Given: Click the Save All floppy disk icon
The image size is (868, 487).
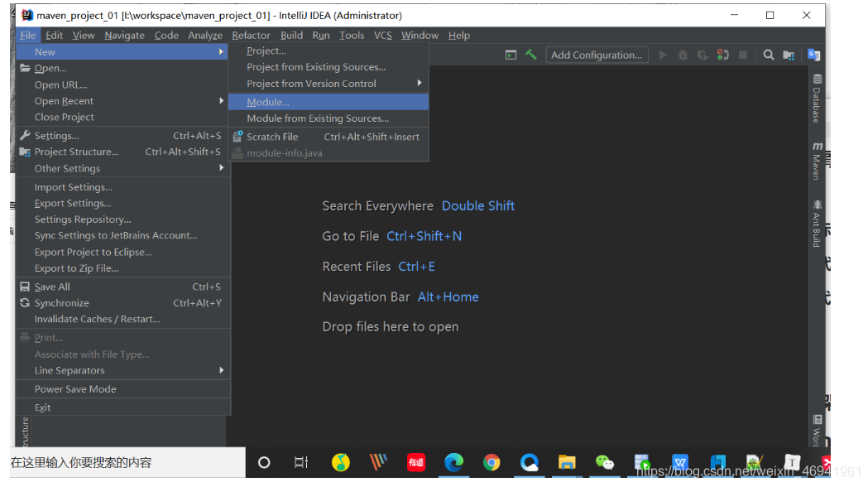Looking at the screenshot, I should (25, 287).
